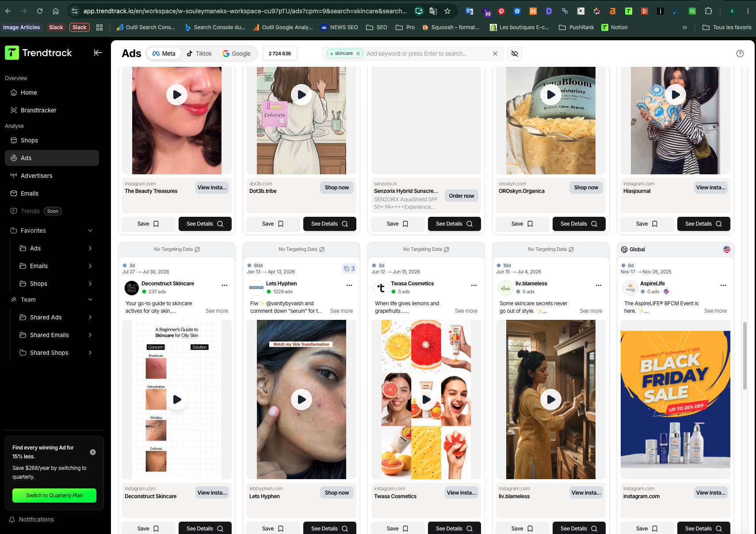Open the Tous les favoris folder
The height and width of the screenshot is (534, 756).
tap(727, 27)
